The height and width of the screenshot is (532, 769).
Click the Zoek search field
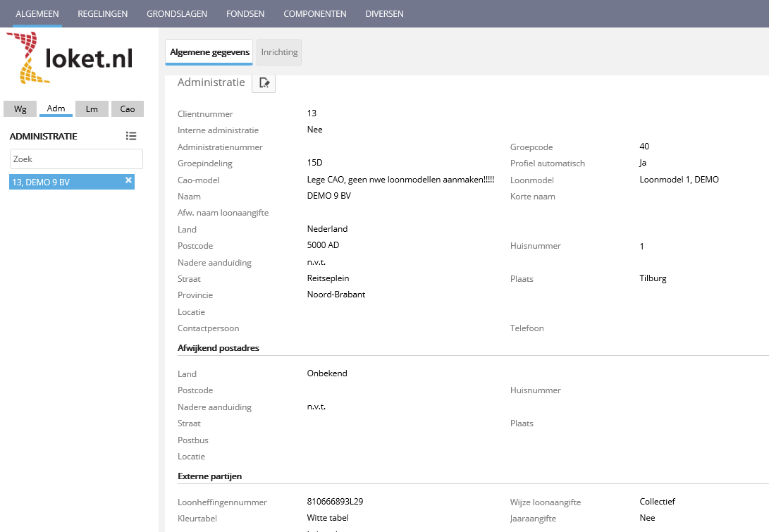(x=76, y=159)
